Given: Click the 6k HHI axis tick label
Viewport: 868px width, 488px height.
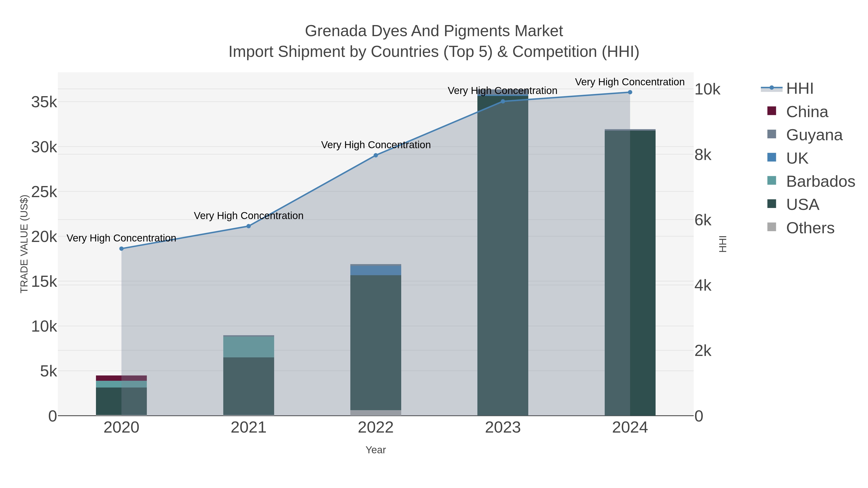Looking at the screenshot, I should click(703, 220).
